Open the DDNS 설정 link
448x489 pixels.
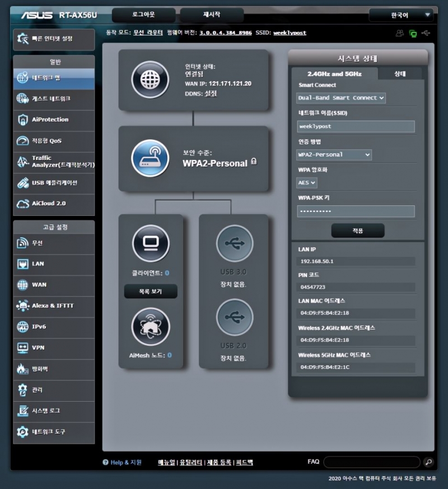[x=211, y=93]
